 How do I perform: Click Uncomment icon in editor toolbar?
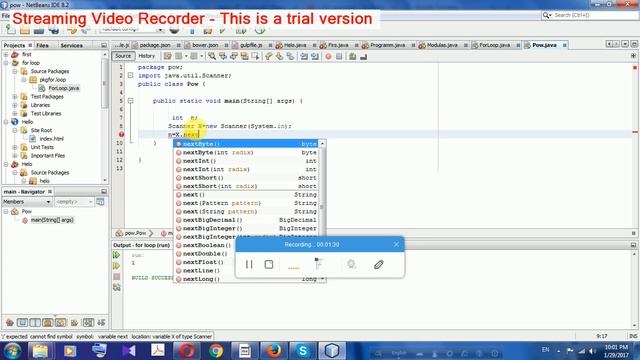[x=363, y=56]
